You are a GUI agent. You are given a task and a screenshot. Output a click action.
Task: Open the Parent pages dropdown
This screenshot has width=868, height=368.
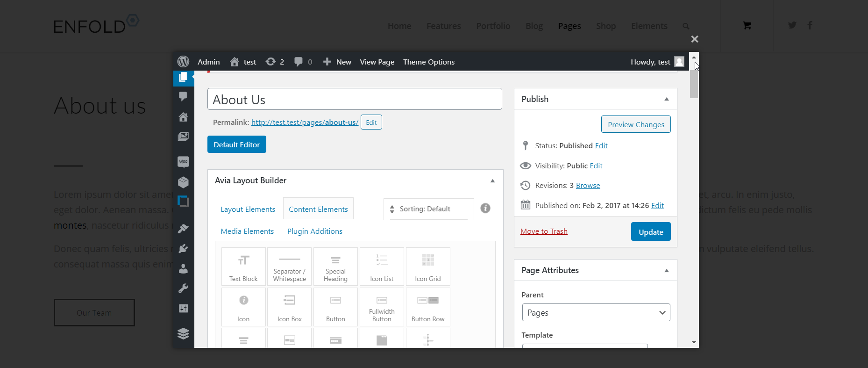(x=596, y=312)
